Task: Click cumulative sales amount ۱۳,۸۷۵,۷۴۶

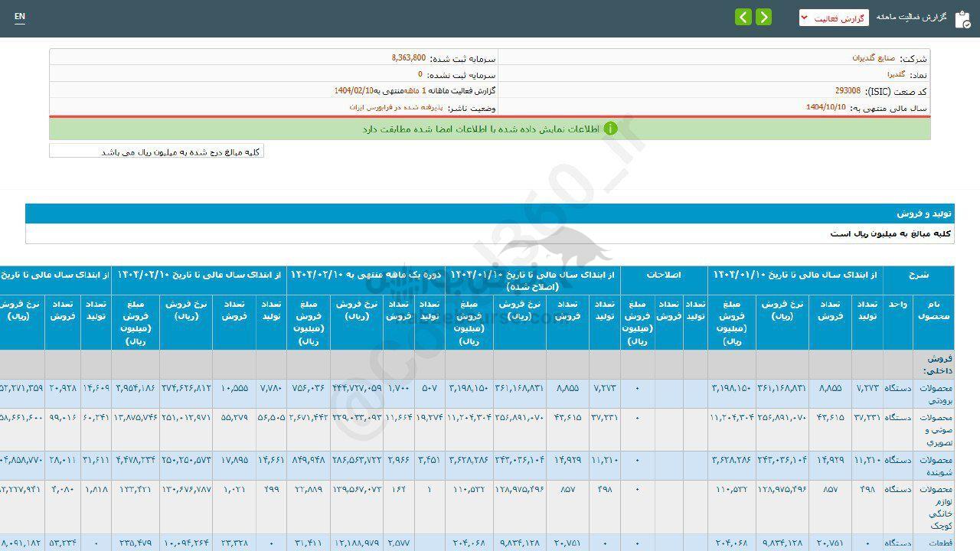Action: pyautogui.click(x=136, y=417)
